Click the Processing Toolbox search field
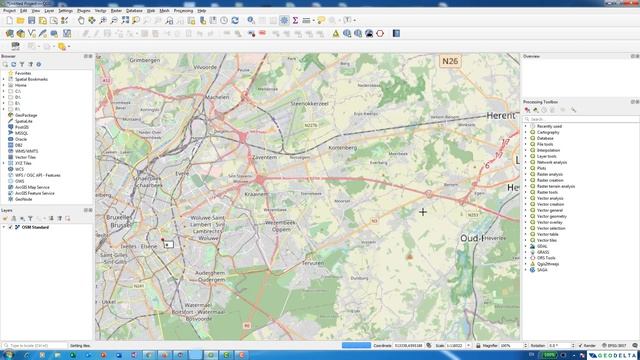Image resolution: width=640 pixels, height=360 pixels. click(581, 119)
